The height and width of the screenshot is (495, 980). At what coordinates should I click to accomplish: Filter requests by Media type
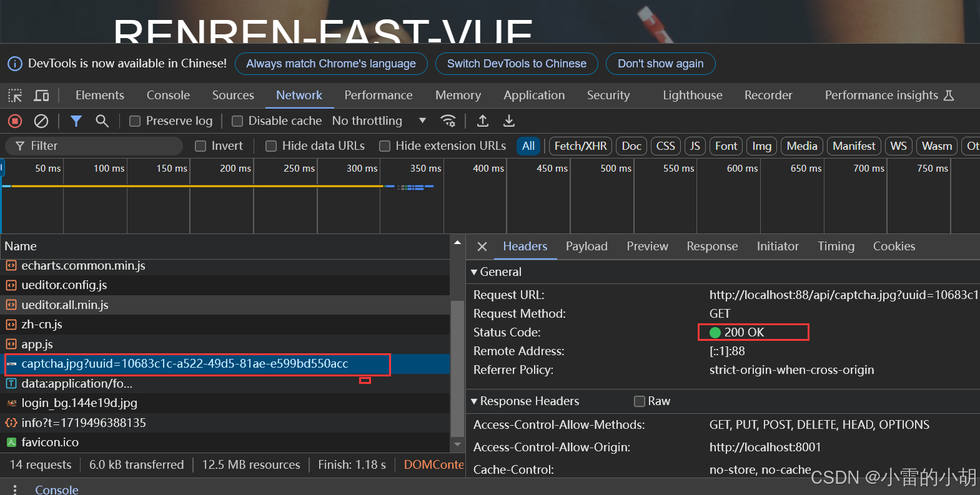click(802, 146)
